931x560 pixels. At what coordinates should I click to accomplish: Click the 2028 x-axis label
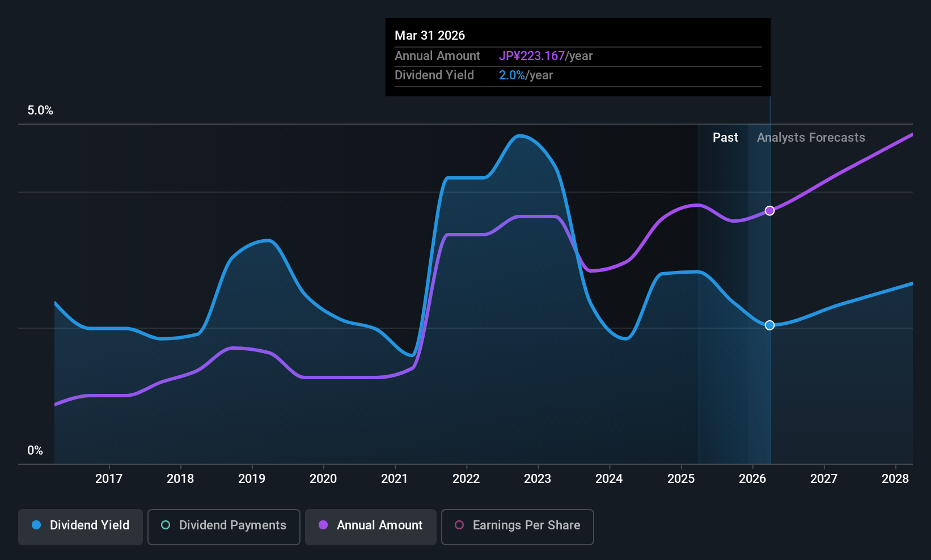[895, 478]
